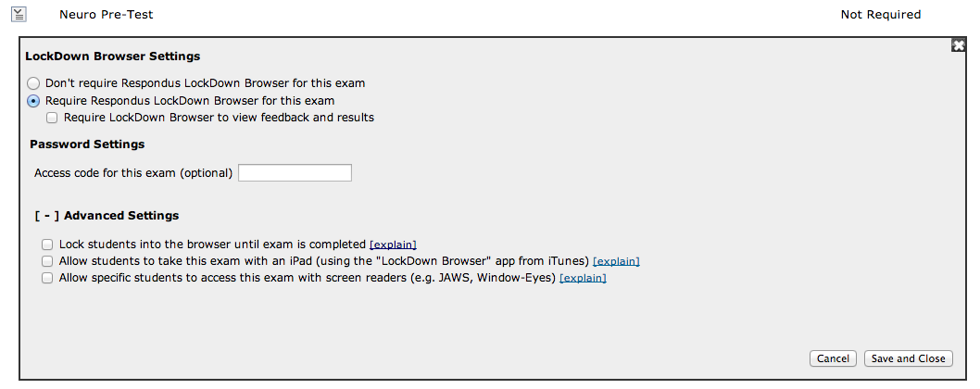Open explain link for the iPad option

[616, 261]
